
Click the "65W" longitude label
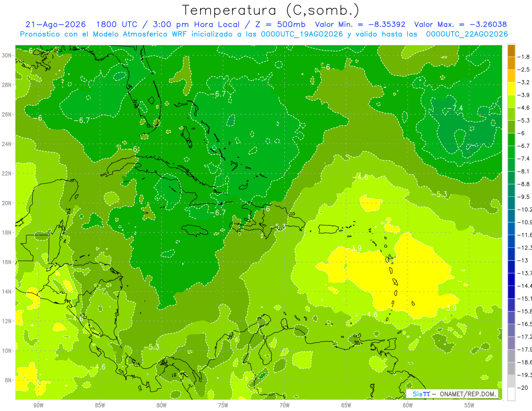tap(346, 405)
